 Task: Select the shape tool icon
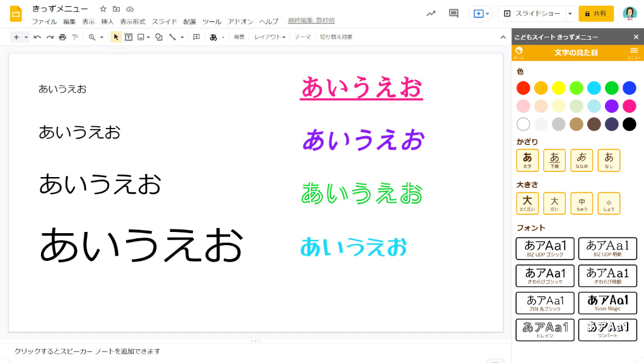158,37
